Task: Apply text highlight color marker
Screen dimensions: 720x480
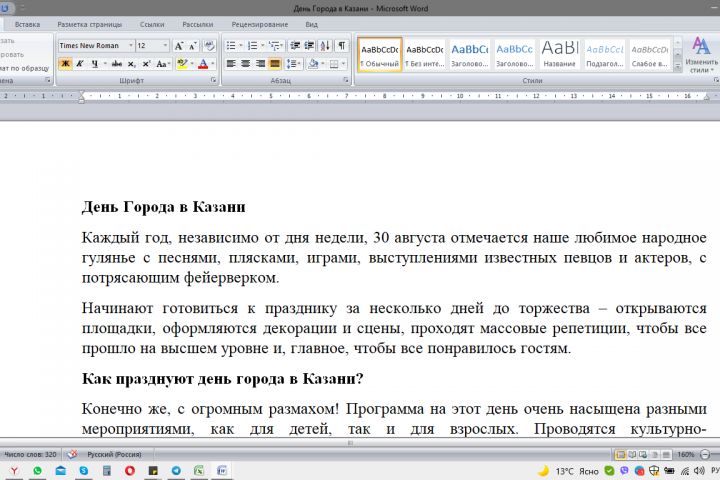Action: point(182,64)
